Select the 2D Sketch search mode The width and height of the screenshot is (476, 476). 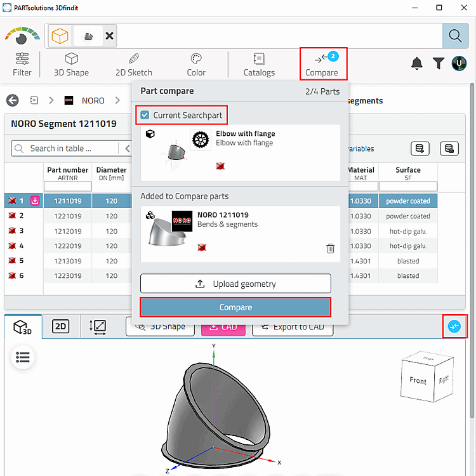(x=134, y=64)
